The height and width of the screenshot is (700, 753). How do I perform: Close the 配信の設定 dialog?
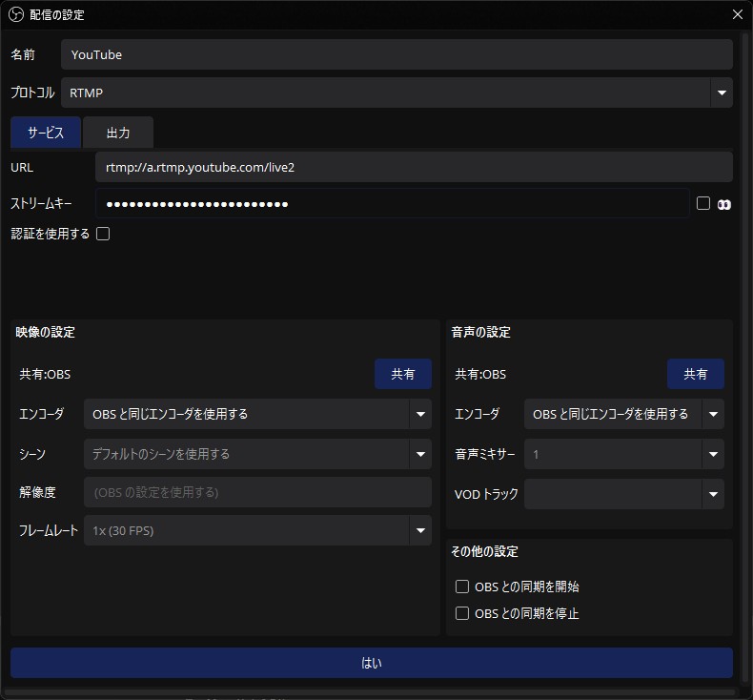(738, 14)
